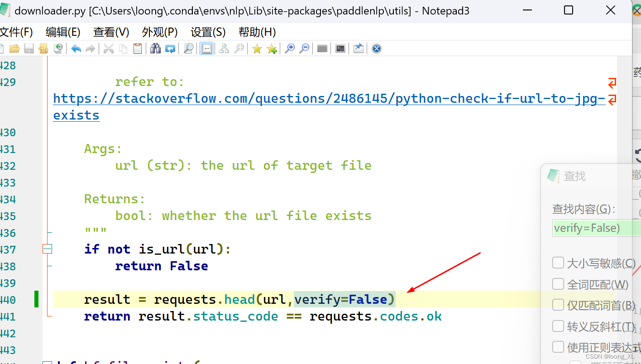Click the magnifier document view icon
Viewport: 641px width, 364px height.
188,48
